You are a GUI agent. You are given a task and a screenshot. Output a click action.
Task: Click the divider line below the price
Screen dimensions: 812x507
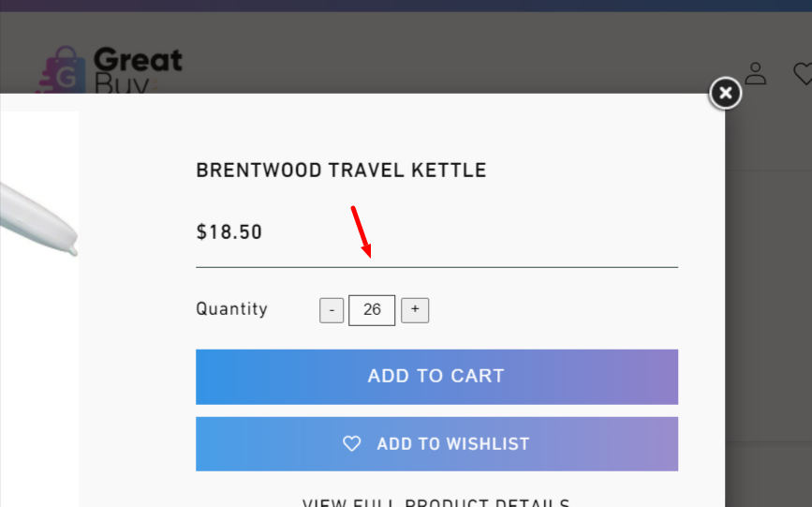pyautogui.click(x=436, y=267)
